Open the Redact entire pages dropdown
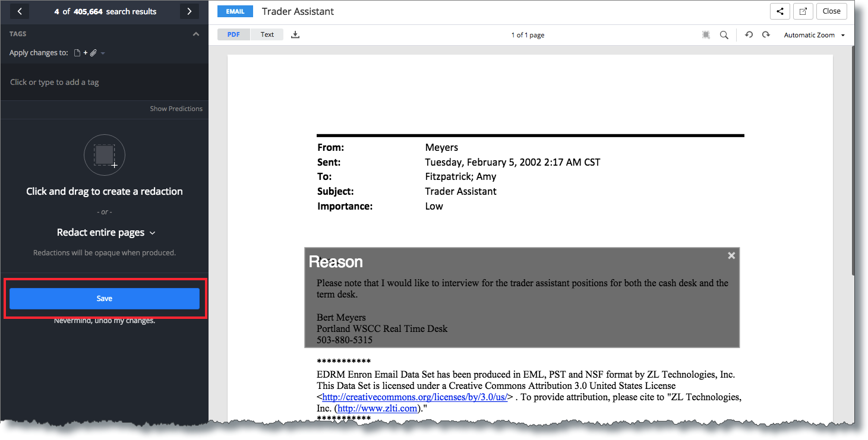Viewport: 868px width, 440px height. pyautogui.click(x=106, y=232)
